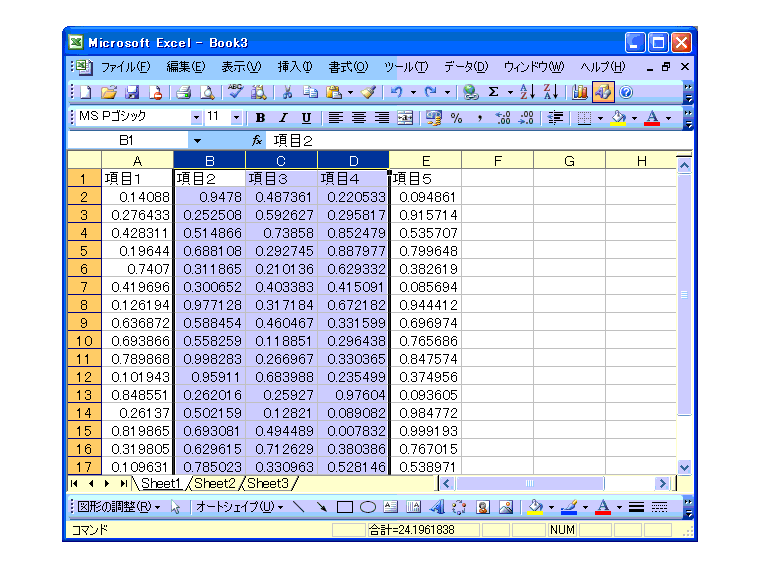Screen dimensions: 761x584
Task: Toggle bold formatting
Action: 260,118
